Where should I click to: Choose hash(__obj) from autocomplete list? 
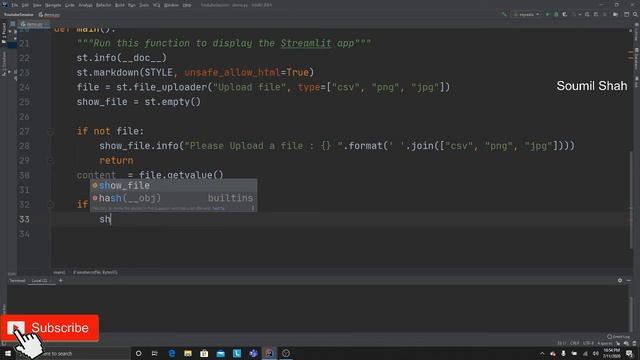[173, 198]
